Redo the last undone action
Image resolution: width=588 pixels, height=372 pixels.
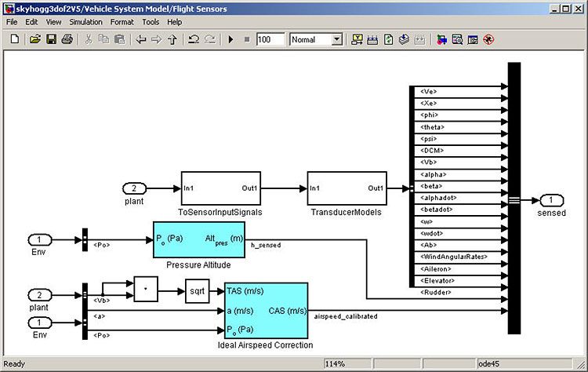pyautogui.click(x=209, y=39)
